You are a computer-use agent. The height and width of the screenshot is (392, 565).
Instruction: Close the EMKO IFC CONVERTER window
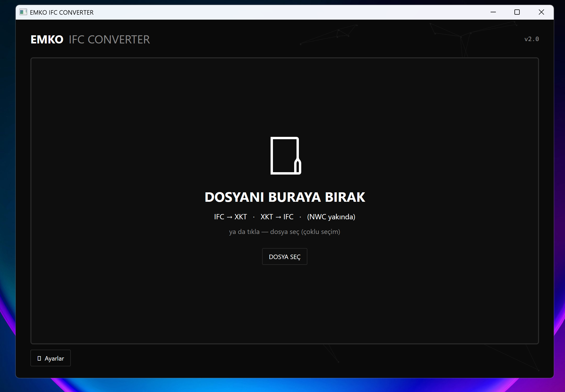541,12
